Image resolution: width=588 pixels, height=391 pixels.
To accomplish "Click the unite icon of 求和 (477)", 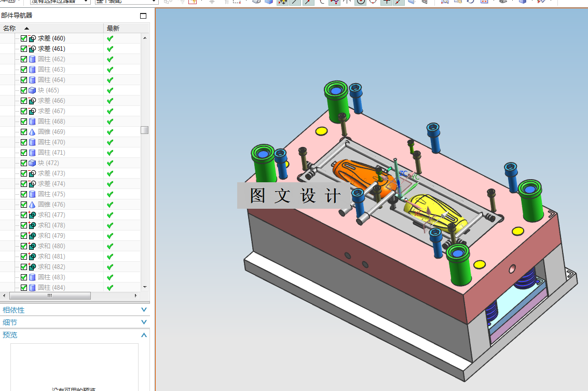I will (32, 215).
